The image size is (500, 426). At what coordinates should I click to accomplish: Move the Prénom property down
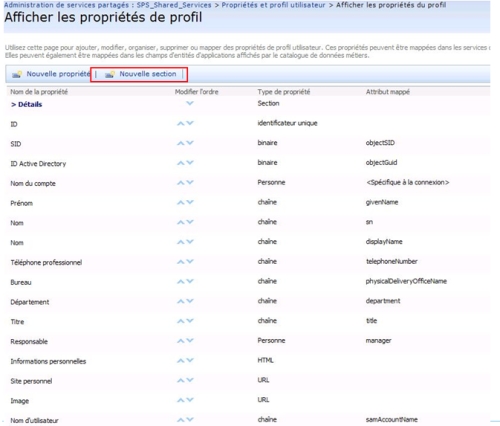coord(190,202)
